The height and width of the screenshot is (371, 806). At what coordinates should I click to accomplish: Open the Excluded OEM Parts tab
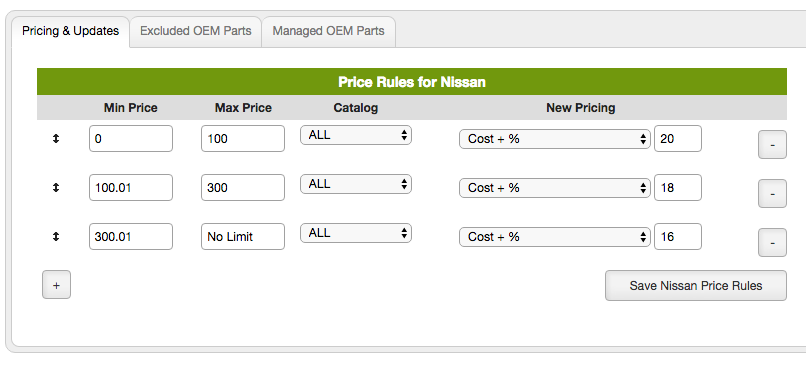[195, 31]
